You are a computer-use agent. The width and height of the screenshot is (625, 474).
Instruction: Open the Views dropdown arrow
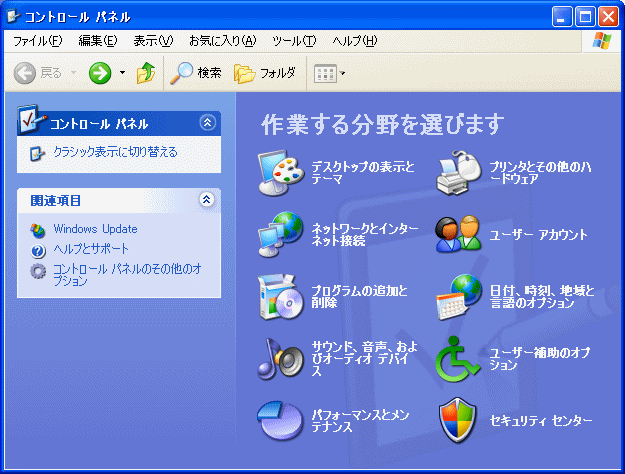point(342,73)
